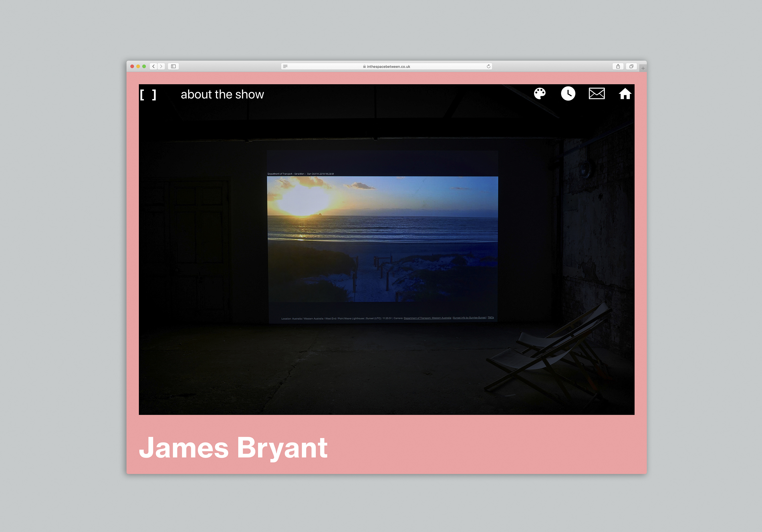Click the palette icon in site header
Screen dimensions: 762x532
coord(540,93)
